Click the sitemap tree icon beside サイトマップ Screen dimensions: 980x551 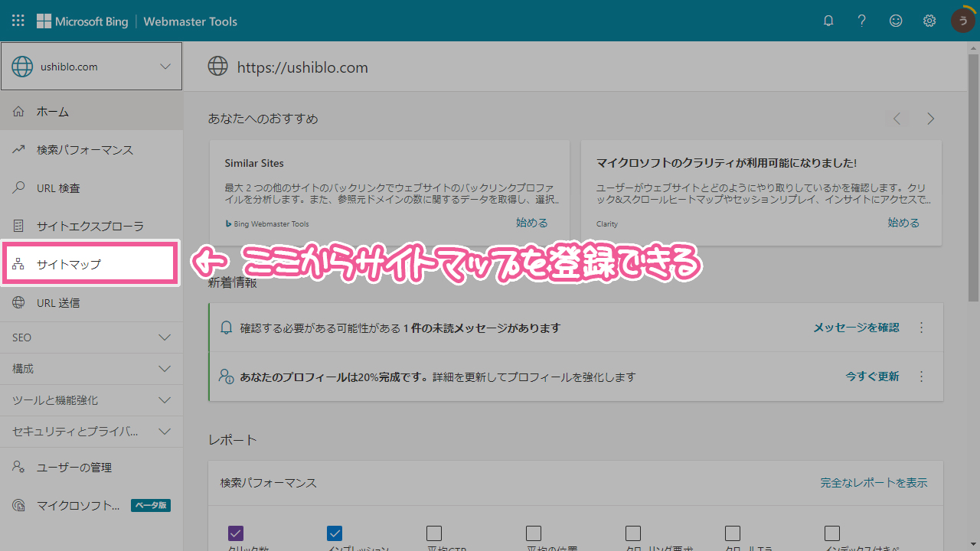coord(19,265)
